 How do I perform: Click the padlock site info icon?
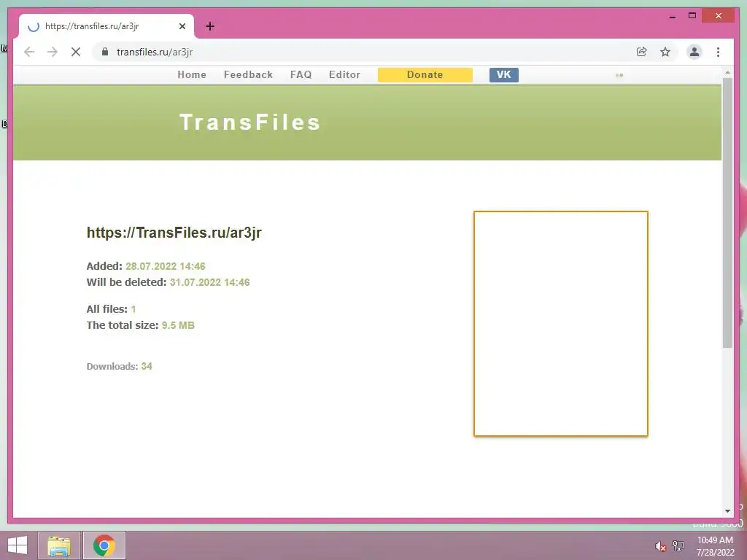pos(105,52)
